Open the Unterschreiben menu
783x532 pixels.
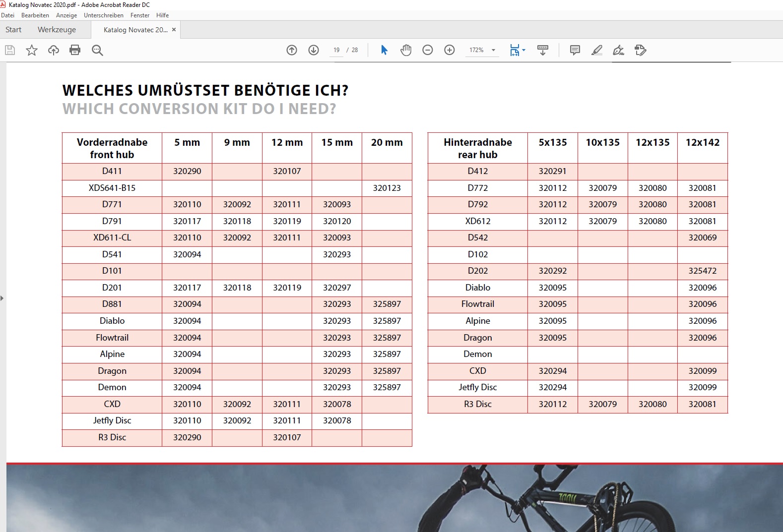(104, 15)
